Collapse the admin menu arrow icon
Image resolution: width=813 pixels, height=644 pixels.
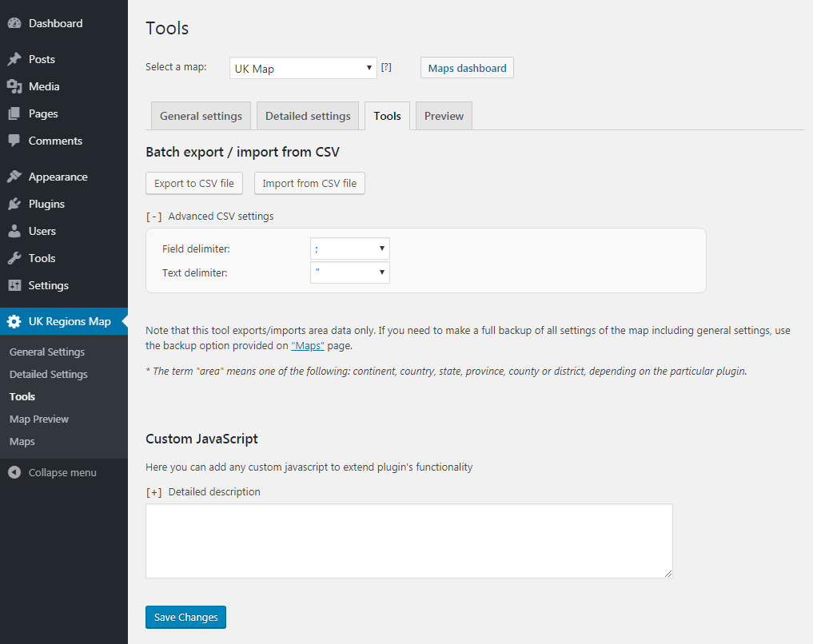pyautogui.click(x=14, y=473)
